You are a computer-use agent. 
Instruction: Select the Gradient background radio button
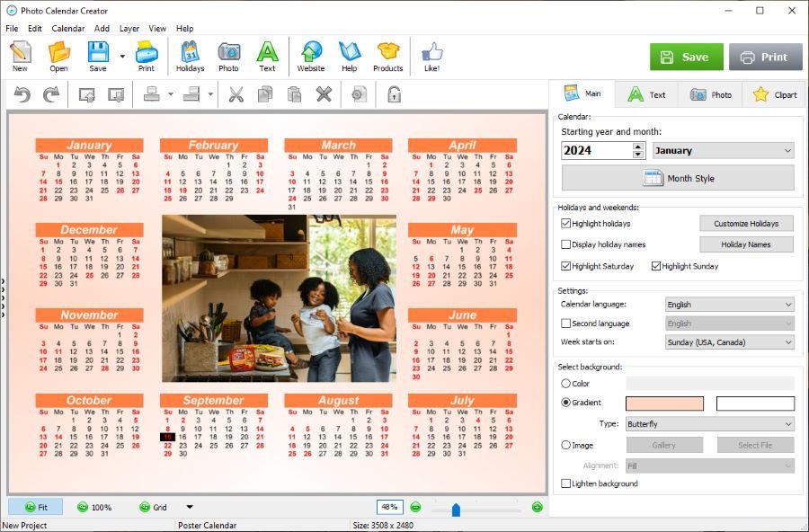(x=566, y=403)
